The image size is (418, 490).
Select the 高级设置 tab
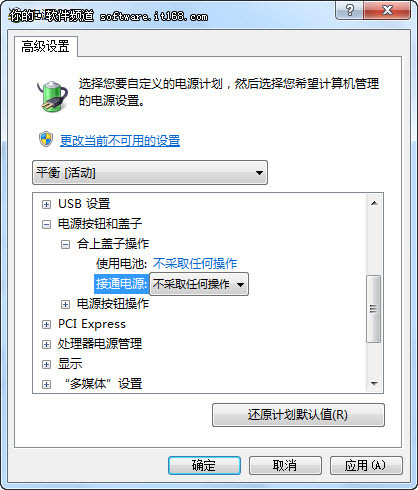46,46
